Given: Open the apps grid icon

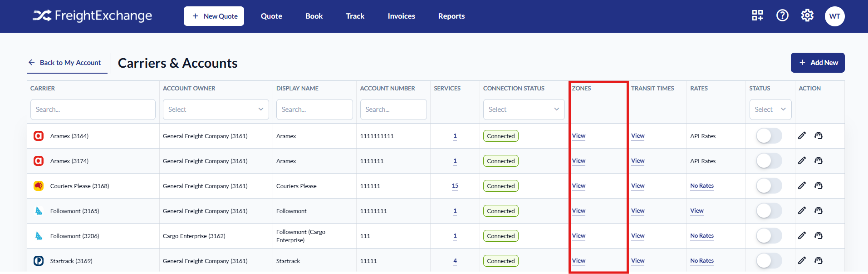Looking at the screenshot, I should pyautogui.click(x=757, y=15).
